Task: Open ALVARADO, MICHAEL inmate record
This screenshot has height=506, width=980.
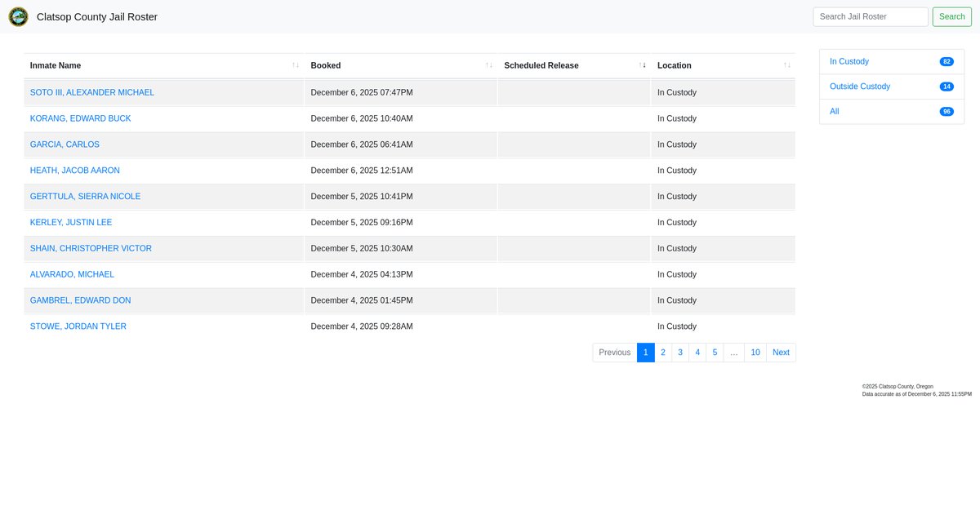Action: pos(72,274)
